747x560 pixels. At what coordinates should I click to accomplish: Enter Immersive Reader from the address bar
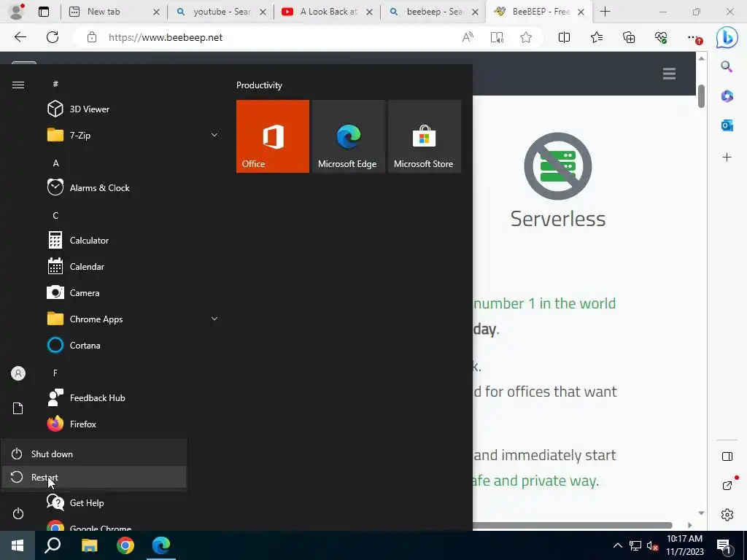point(497,37)
